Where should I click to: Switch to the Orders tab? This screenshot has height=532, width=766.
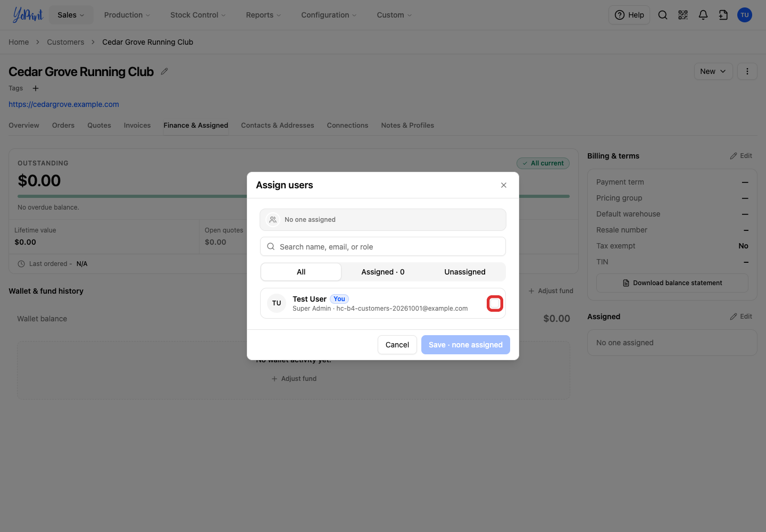point(63,126)
